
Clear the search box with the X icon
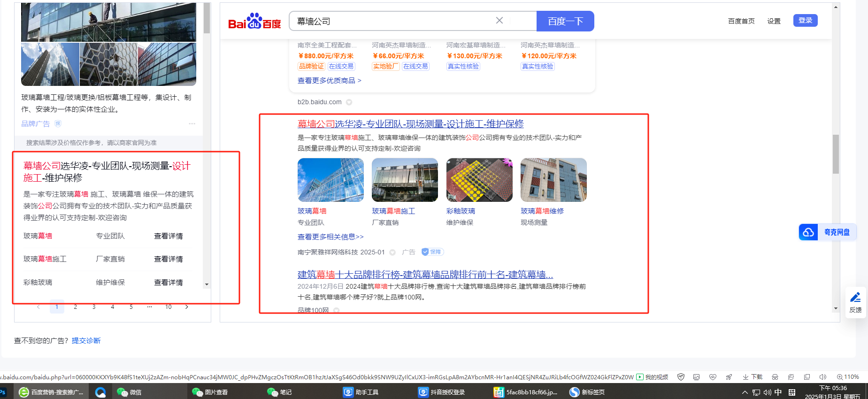499,21
